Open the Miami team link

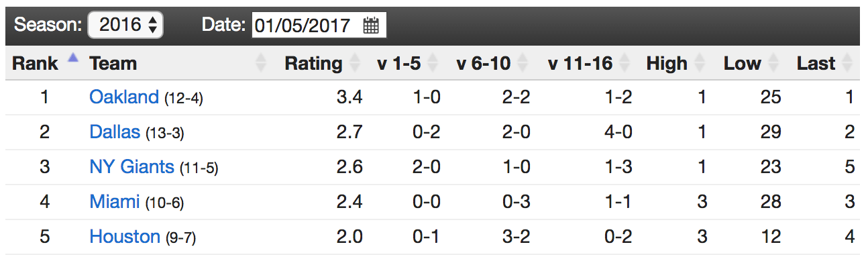coord(114,201)
